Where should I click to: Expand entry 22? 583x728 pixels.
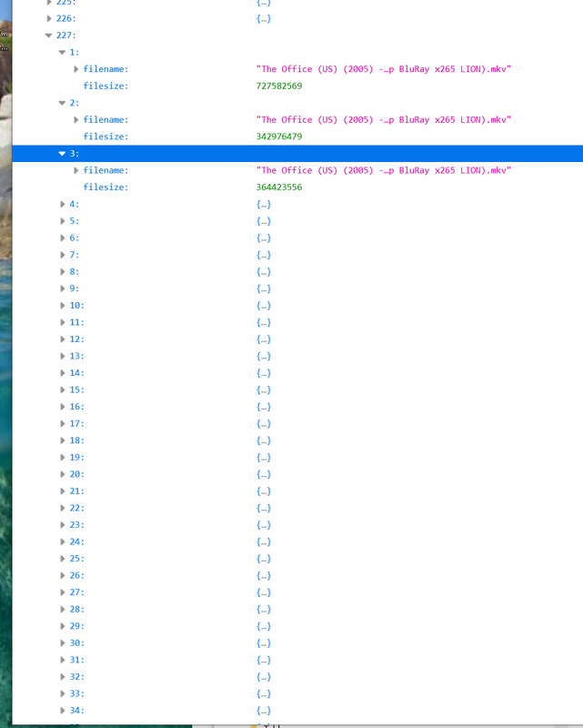tap(63, 508)
